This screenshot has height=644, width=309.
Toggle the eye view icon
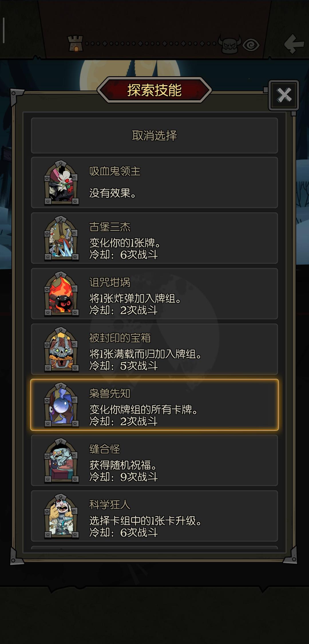[251, 45]
